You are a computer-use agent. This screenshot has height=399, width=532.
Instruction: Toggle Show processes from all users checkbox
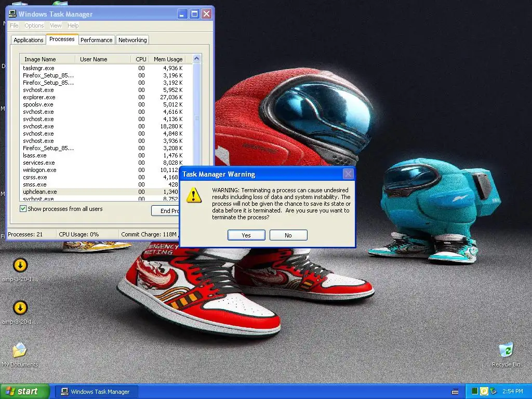23,209
